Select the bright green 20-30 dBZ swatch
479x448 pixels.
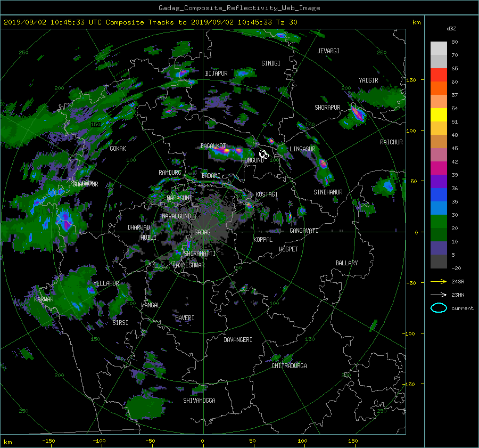pyautogui.click(x=439, y=221)
